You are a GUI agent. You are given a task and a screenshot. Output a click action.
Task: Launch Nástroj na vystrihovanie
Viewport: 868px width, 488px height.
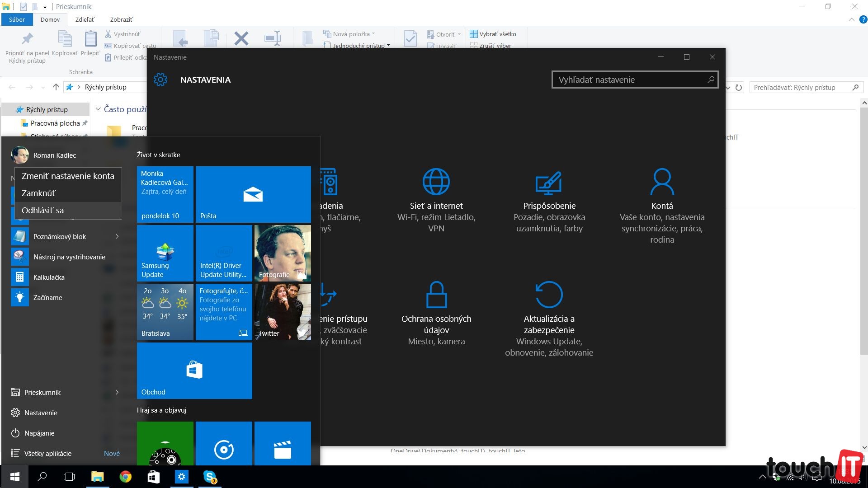(70, 256)
